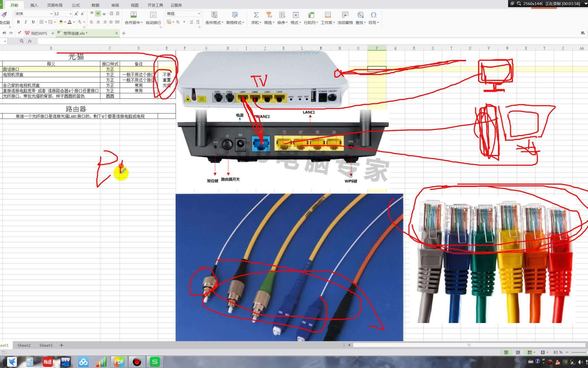Open the Filter funnel tool
Image resolution: width=588 pixels, height=368 pixels.
point(269,15)
